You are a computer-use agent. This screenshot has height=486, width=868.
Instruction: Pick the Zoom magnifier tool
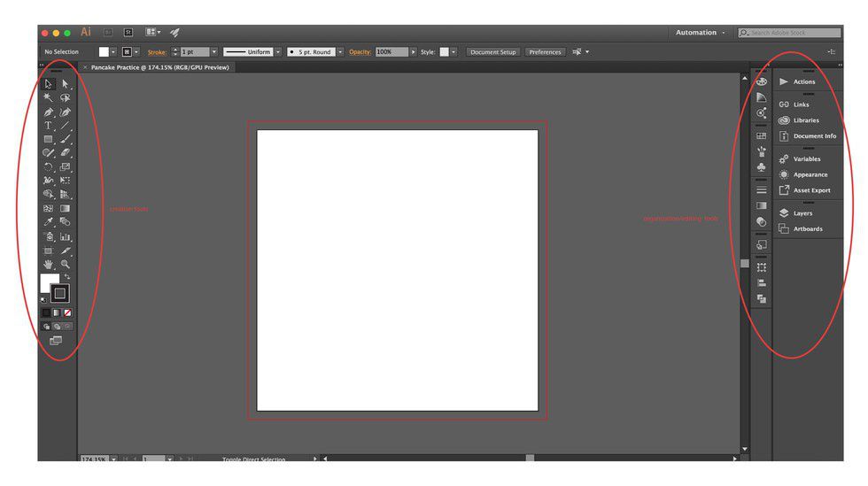coord(66,265)
